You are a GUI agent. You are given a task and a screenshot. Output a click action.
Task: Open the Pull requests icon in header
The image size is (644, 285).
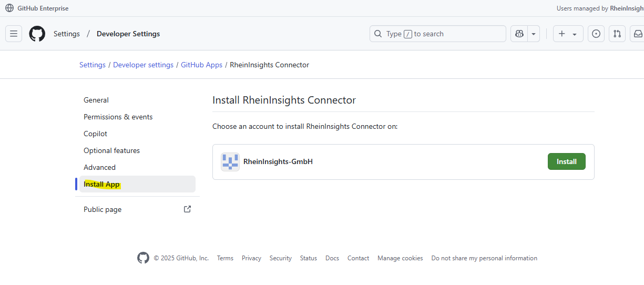(617, 34)
